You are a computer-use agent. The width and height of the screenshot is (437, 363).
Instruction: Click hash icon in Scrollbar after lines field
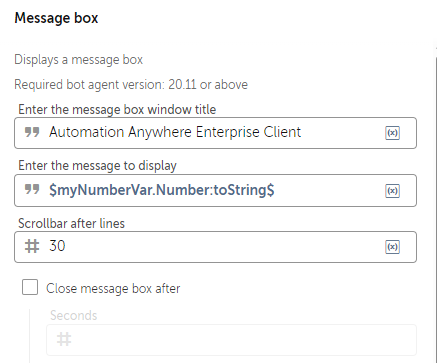(32, 247)
